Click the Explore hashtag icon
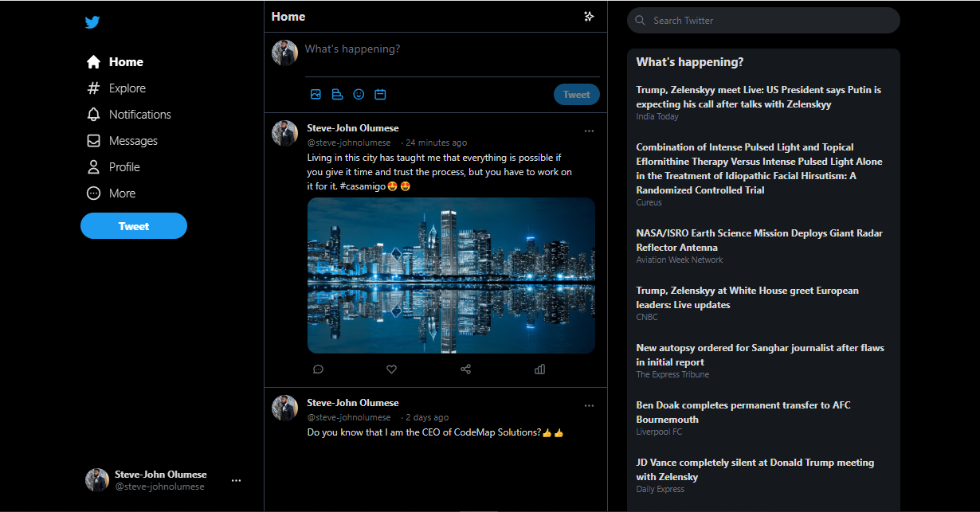This screenshot has width=980, height=512. (93, 88)
